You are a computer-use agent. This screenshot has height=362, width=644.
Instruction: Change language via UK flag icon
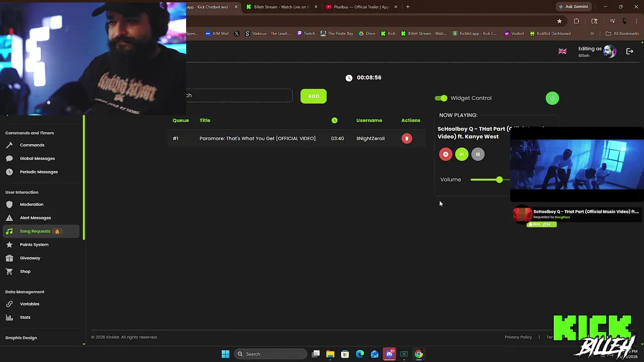562,51
